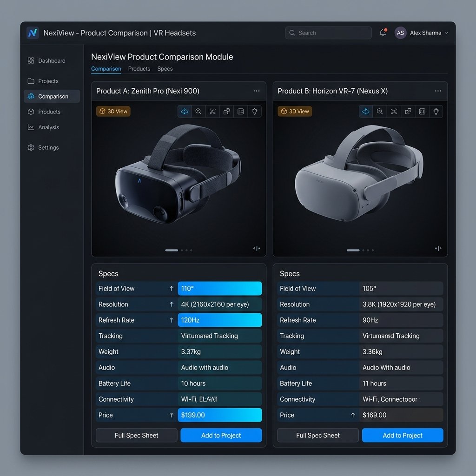
Task: Open the Alex Sharma account dropdown
Action: tap(421, 33)
